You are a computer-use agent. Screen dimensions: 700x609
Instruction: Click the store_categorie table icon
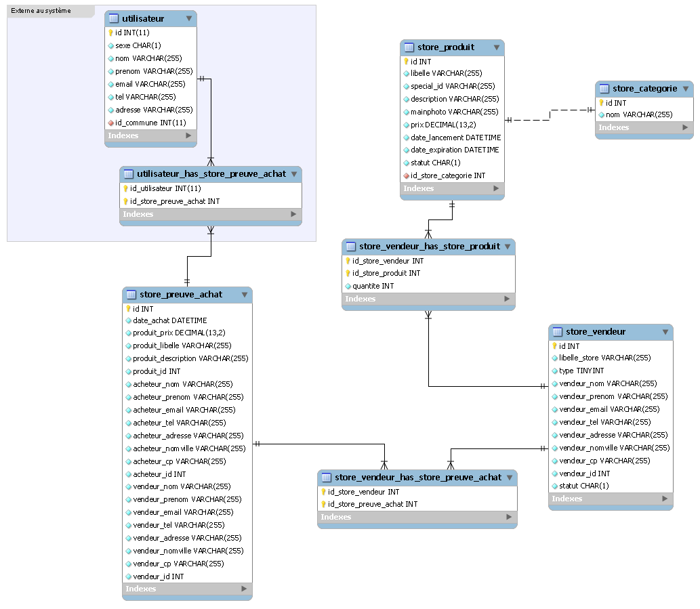[x=604, y=88]
